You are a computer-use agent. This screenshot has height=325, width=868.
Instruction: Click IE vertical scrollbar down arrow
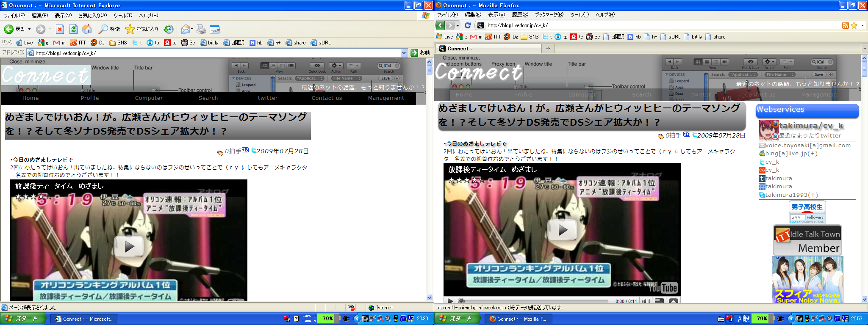(x=429, y=298)
